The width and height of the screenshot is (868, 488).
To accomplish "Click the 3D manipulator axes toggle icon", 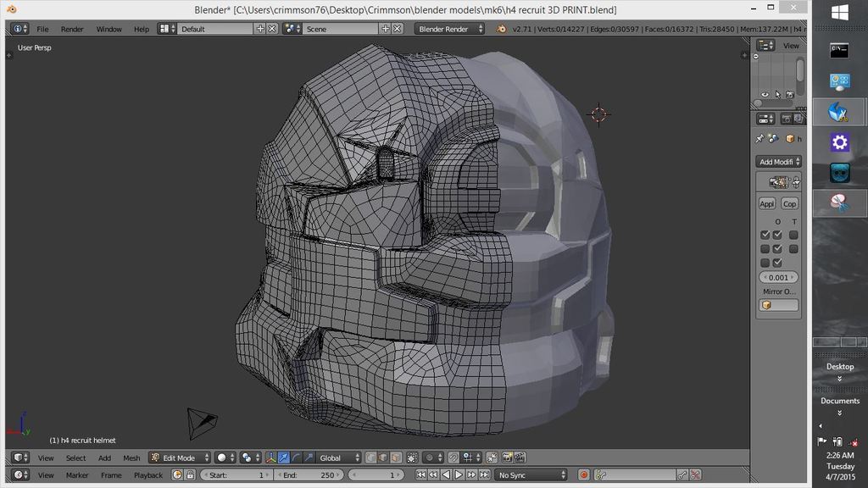I will (270, 457).
